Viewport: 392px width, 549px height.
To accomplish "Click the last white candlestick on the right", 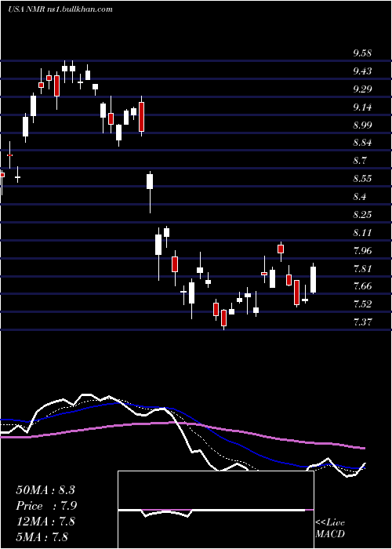I will coord(314,279).
